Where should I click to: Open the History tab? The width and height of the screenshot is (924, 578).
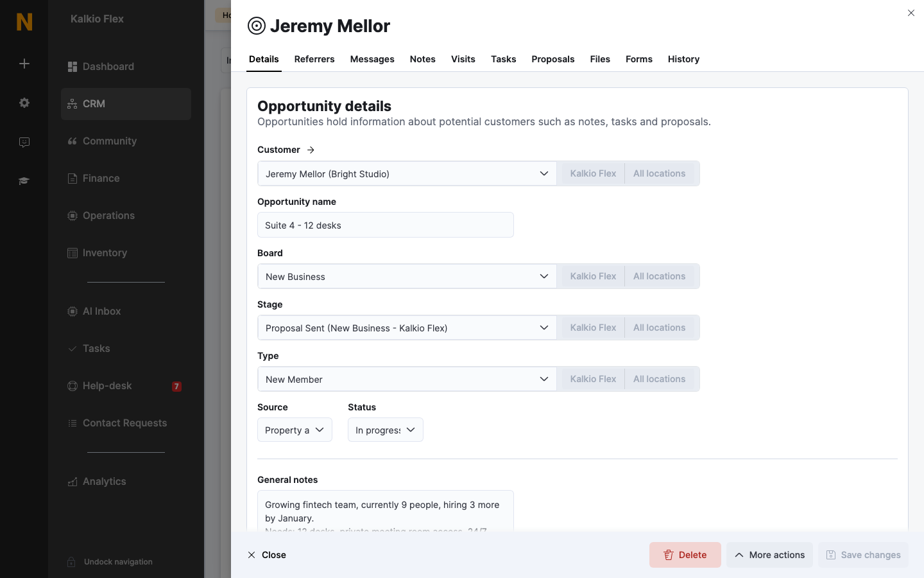tap(683, 59)
